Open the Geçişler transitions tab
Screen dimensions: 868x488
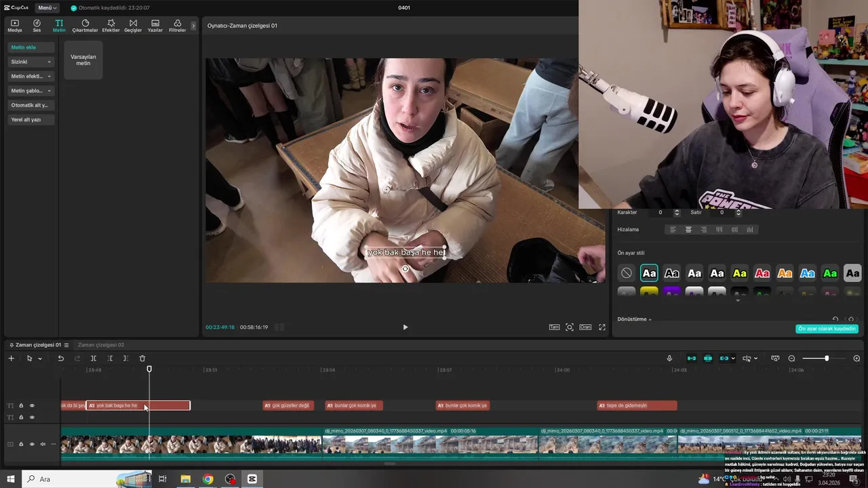pos(133,26)
